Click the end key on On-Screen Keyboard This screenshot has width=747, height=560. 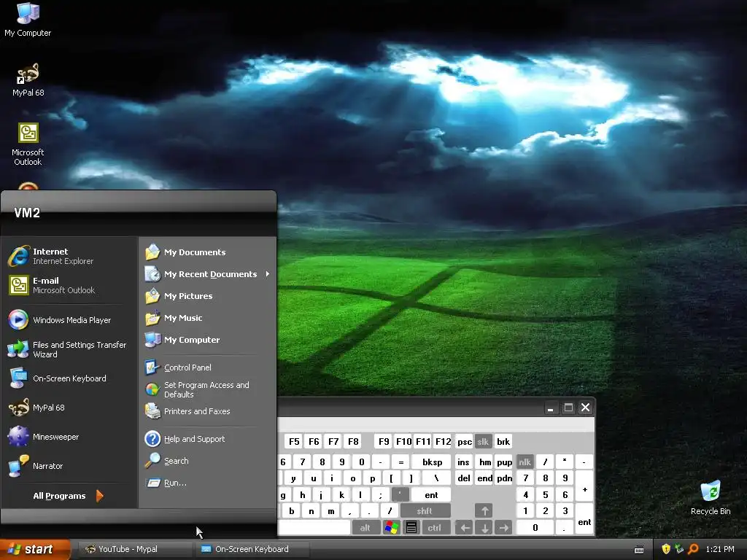(x=485, y=478)
